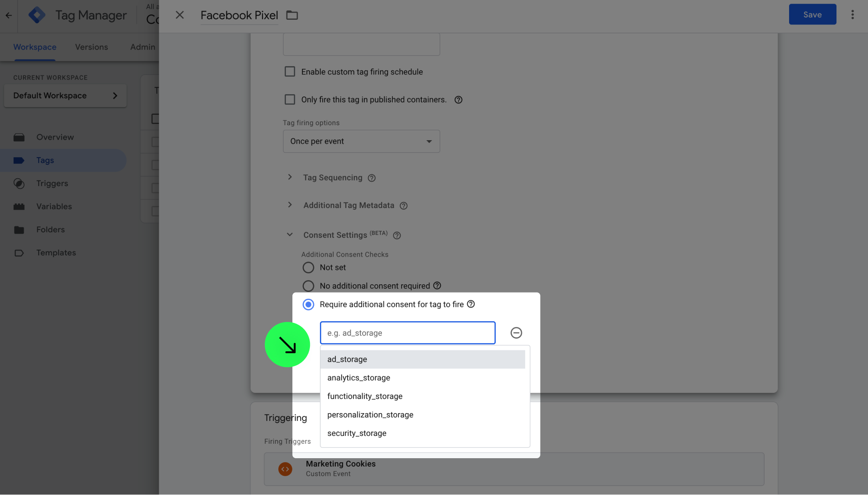Click the Marketing Cookies custom event icon
The image size is (868, 495).
285,469
